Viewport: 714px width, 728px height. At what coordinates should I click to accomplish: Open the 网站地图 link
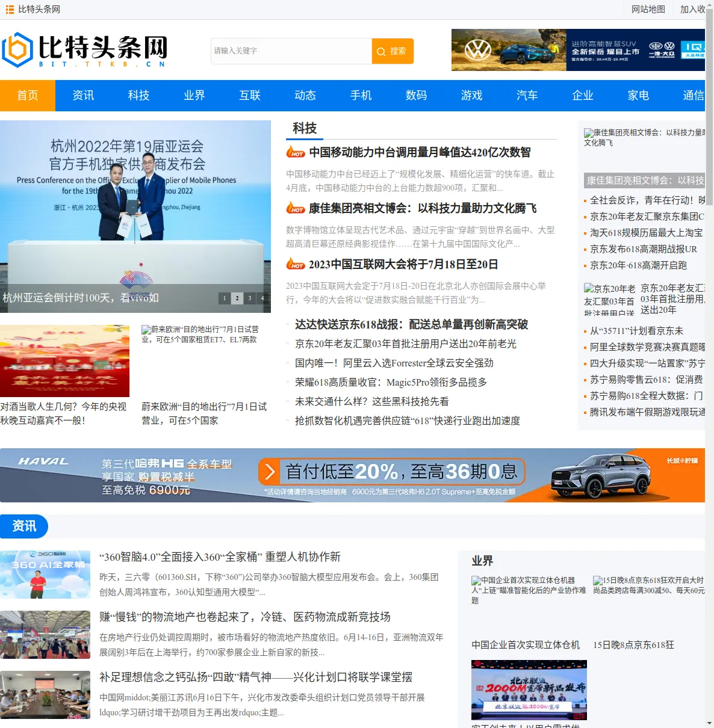pos(648,10)
